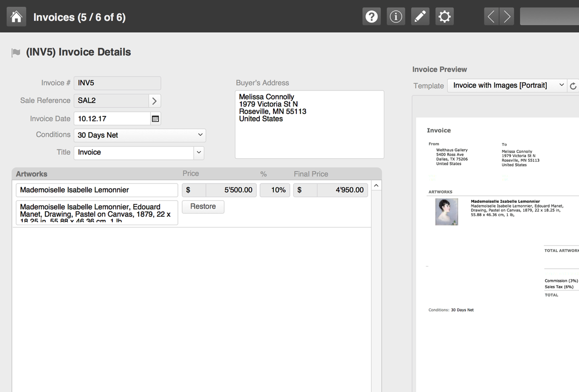Click the 10% discount field
This screenshot has height=392, width=579.
[275, 190]
